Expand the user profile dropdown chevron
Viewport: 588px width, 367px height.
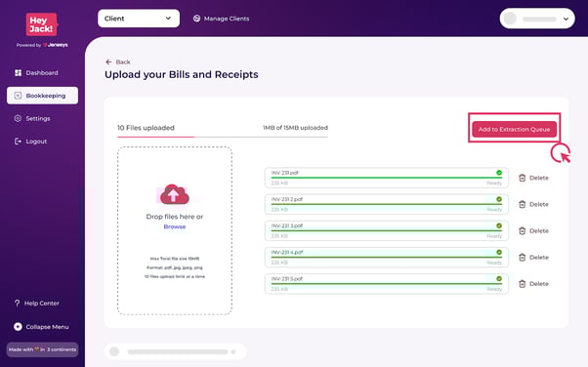pos(566,19)
